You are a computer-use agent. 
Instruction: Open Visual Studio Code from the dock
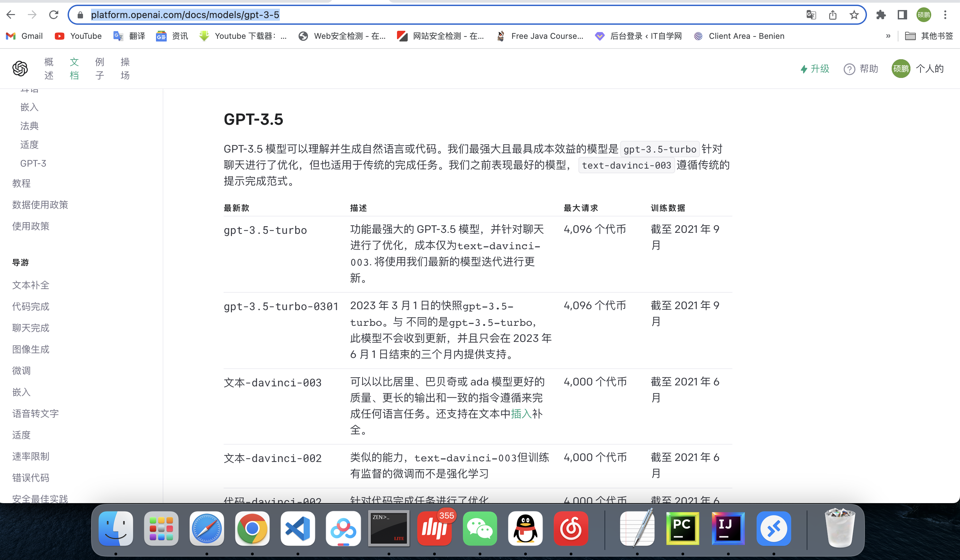point(298,529)
